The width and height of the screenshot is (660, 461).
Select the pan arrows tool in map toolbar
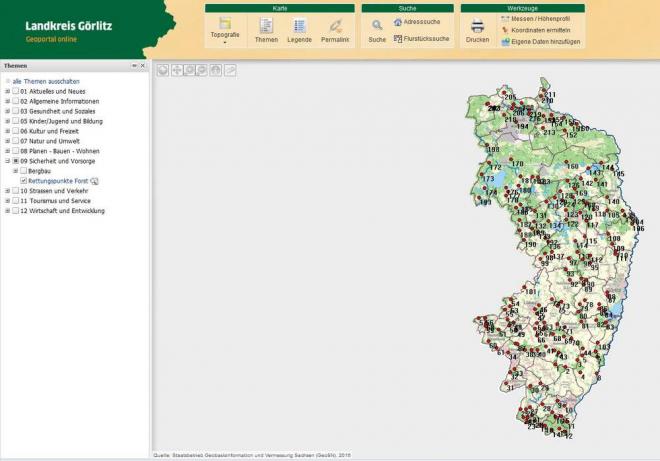(x=177, y=70)
